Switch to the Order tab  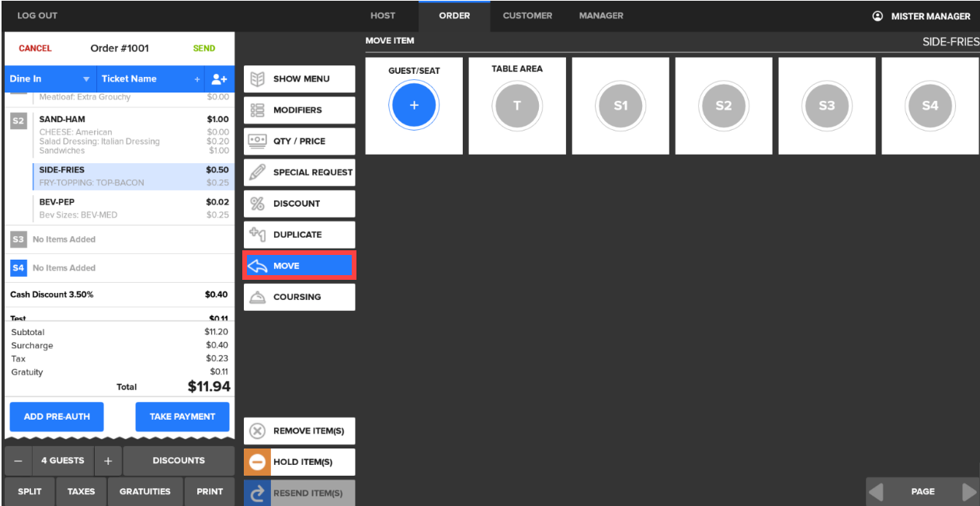coord(454,16)
